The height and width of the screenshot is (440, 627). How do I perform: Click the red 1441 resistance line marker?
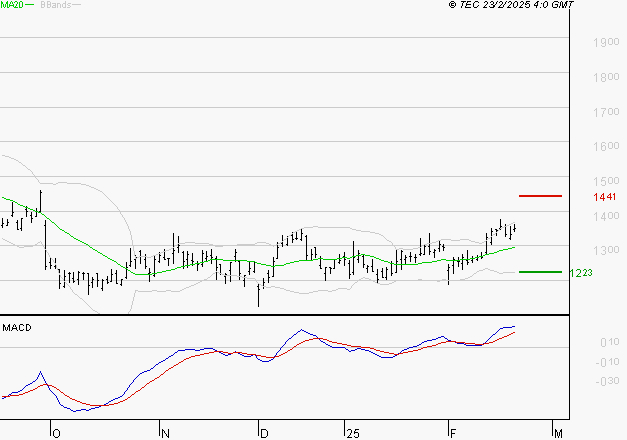pos(541,197)
